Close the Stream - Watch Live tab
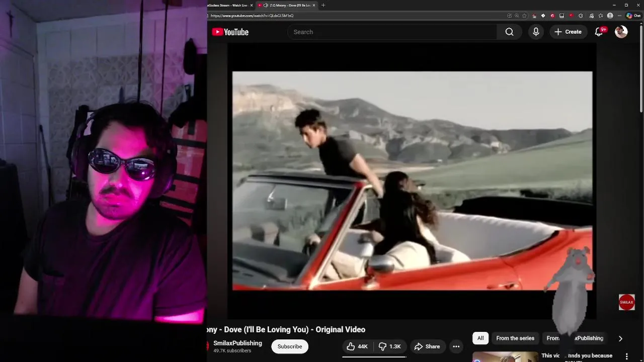The image size is (644, 362). tap(252, 5)
